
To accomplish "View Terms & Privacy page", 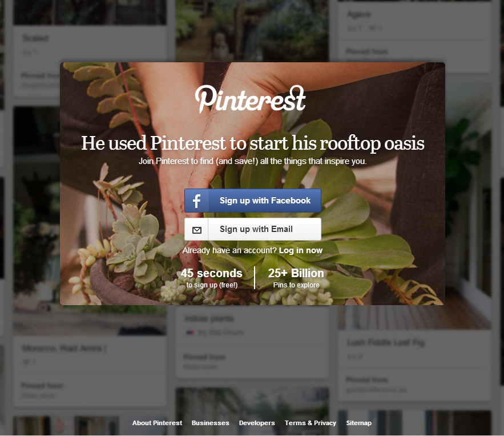I will (x=311, y=423).
